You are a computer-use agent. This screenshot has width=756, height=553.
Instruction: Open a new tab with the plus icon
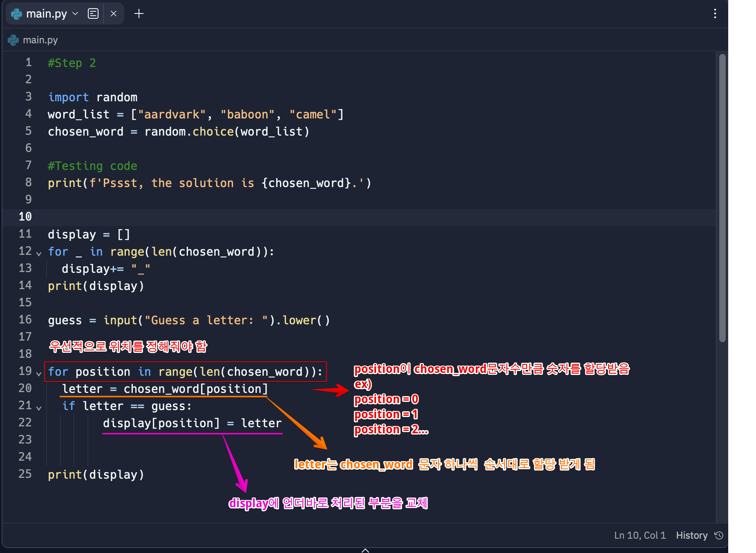coord(139,14)
